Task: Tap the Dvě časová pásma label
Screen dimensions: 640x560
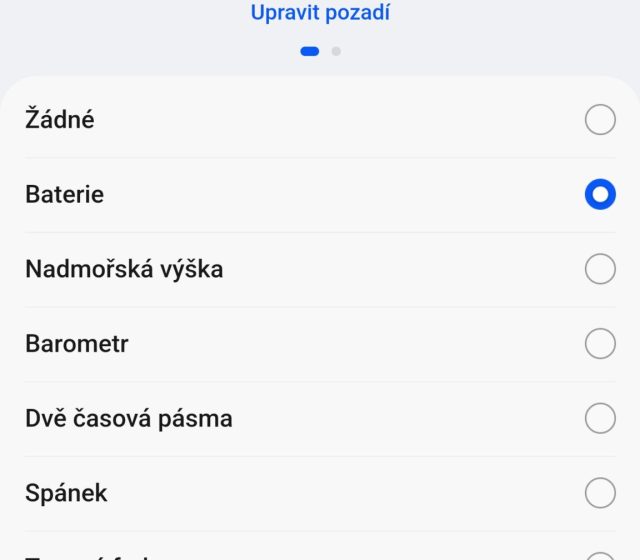Action: [x=129, y=418]
